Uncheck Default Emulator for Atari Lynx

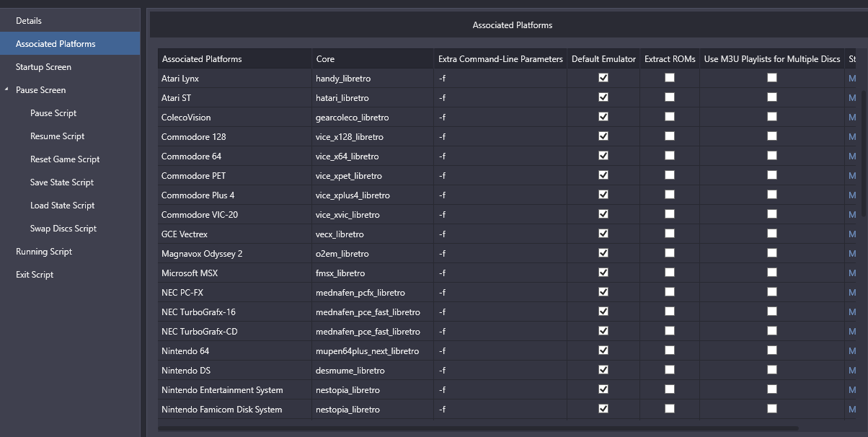tap(603, 78)
